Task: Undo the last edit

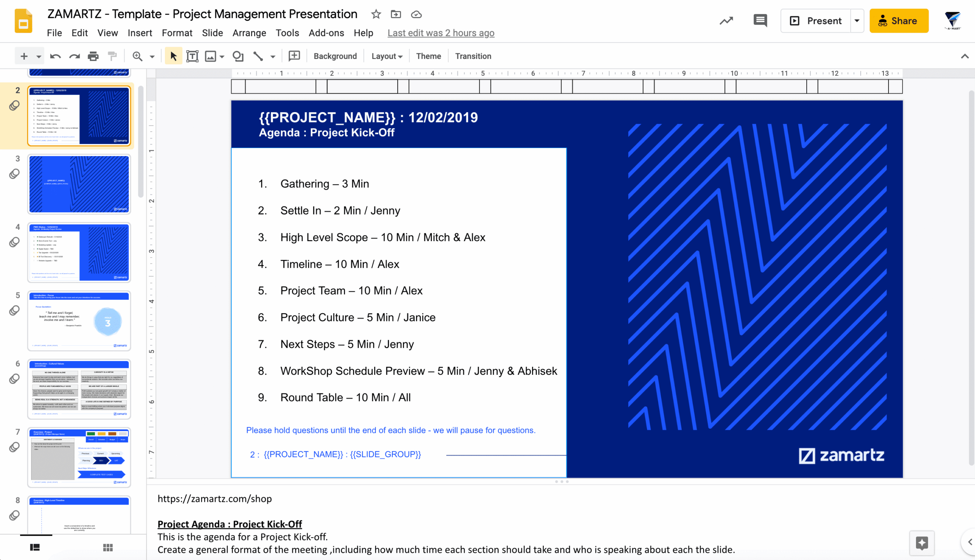Action: click(x=55, y=56)
